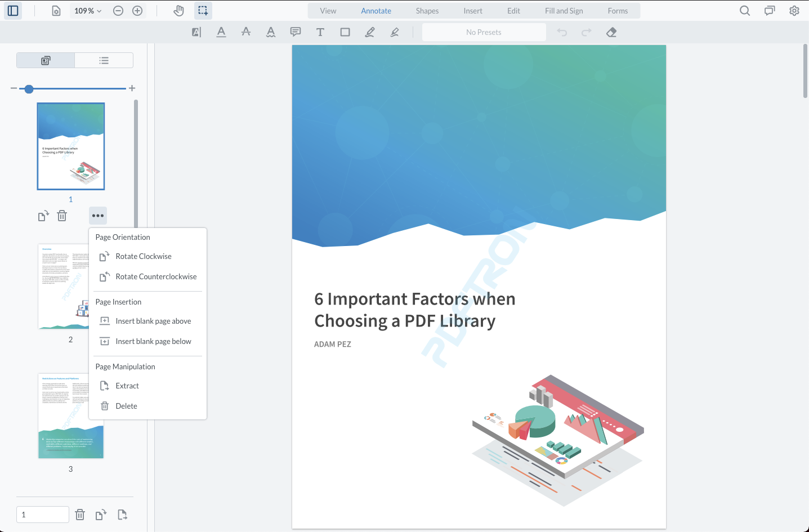Open the view controls document icon
The height and width of the screenshot is (532, 809).
56,11
